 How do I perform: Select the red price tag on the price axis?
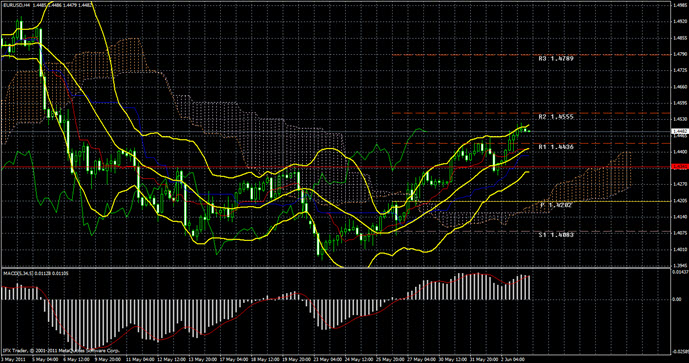point(679,167)
